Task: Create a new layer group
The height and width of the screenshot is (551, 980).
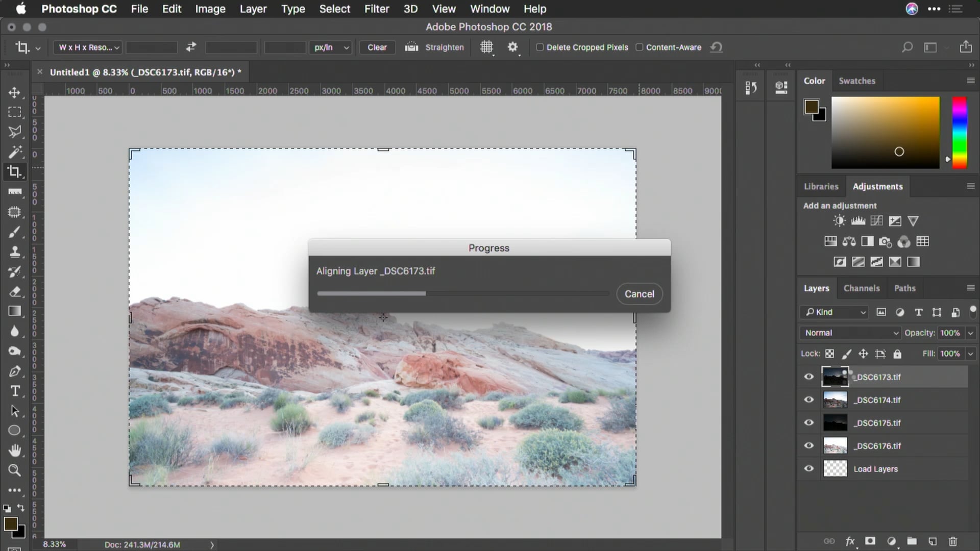Action: 912,541
